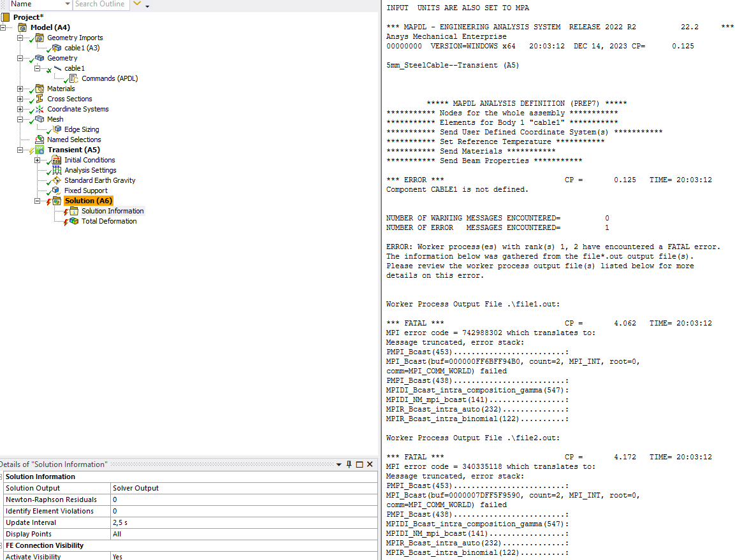
Task: Click the cable1 (A3) import icon
Action: coord(57,48)
